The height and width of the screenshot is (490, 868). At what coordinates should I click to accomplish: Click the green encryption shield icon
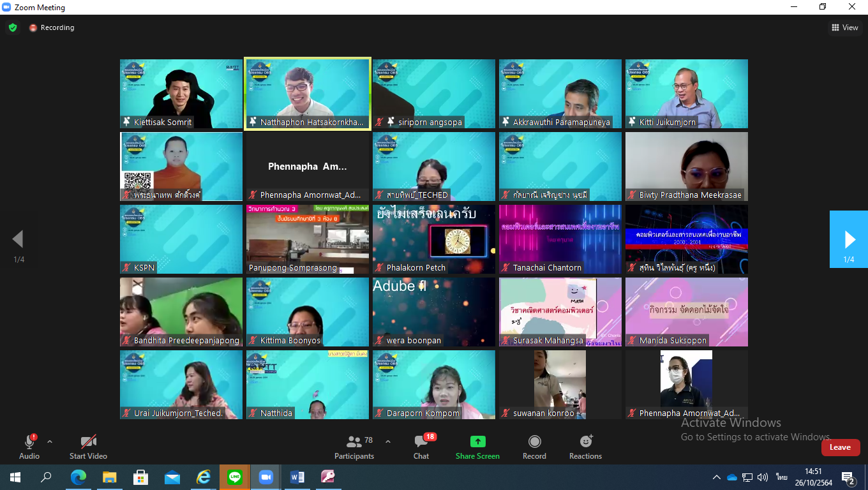click(x=13, y=27)
